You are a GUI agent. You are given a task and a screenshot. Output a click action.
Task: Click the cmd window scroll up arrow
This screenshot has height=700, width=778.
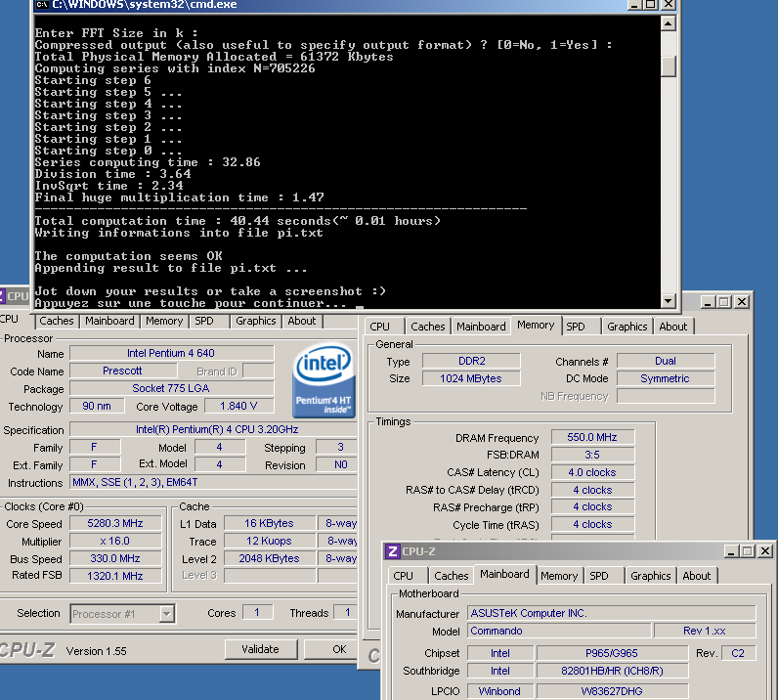(x=669, y=23)
